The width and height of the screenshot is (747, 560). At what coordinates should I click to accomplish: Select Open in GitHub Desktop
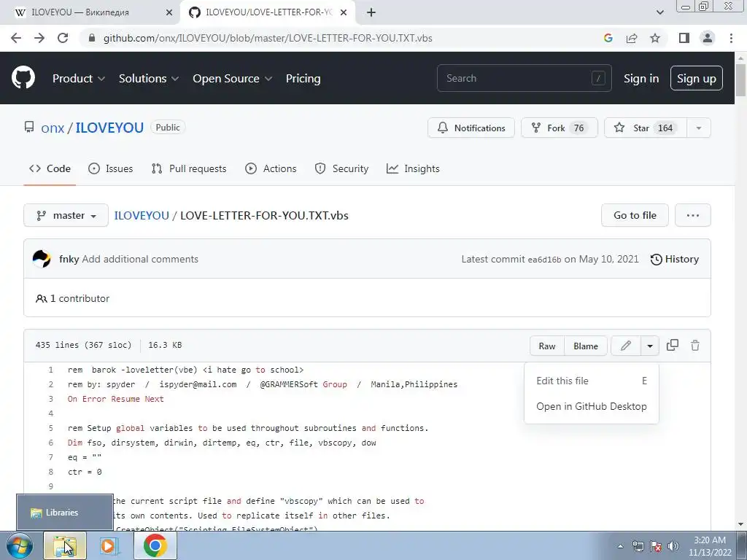tap(591, 406)
